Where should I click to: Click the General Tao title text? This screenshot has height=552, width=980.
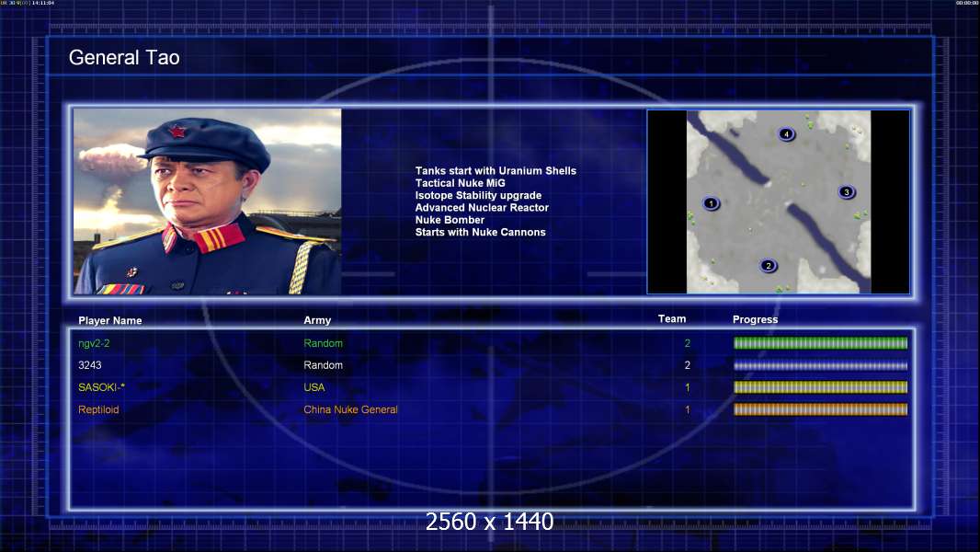pyautogui.click(x=124, y=58)
